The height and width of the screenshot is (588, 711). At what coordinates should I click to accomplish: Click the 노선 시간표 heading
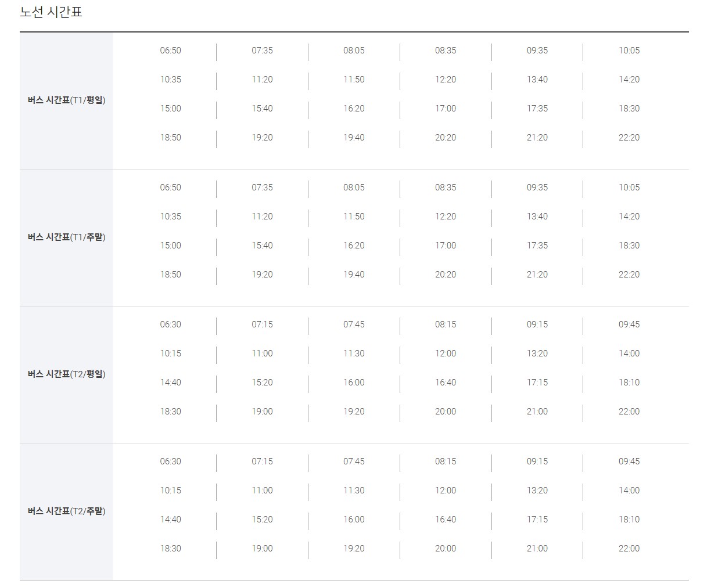click(x=51, y=12)
